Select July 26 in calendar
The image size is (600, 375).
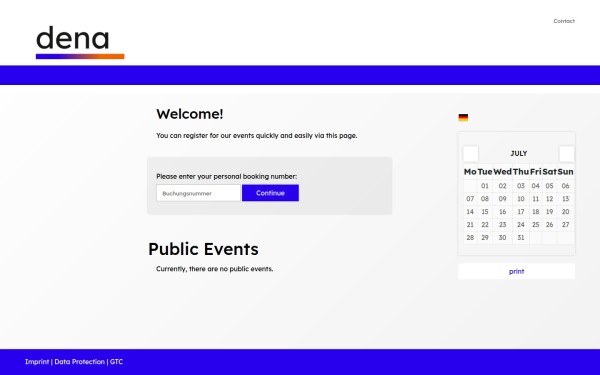click(549, 225)
